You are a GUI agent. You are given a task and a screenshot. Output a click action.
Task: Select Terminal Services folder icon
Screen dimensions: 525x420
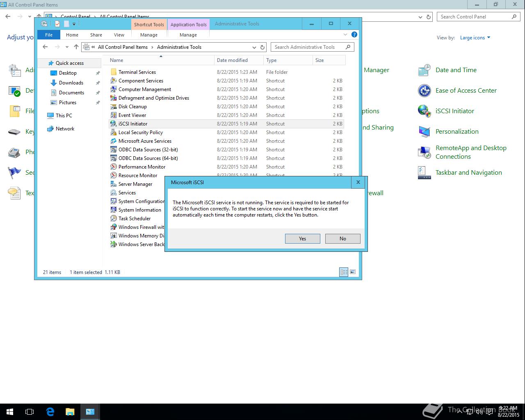point(114,72)
